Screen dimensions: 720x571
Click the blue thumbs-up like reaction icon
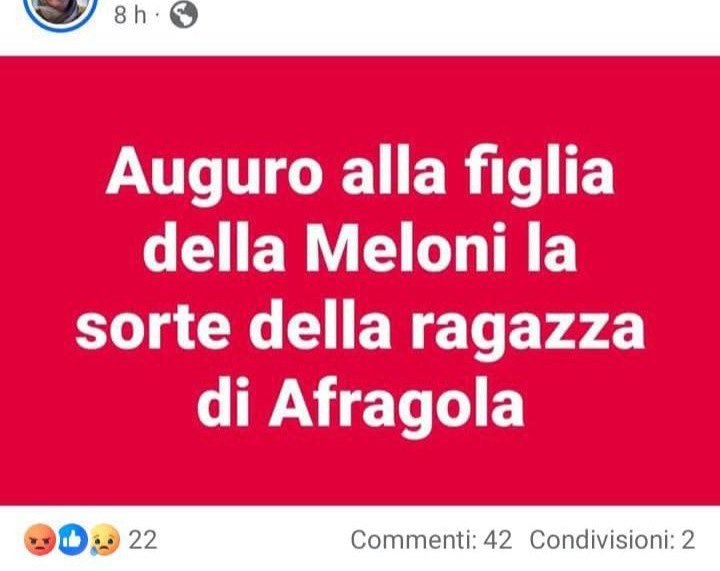coord(72,540)
